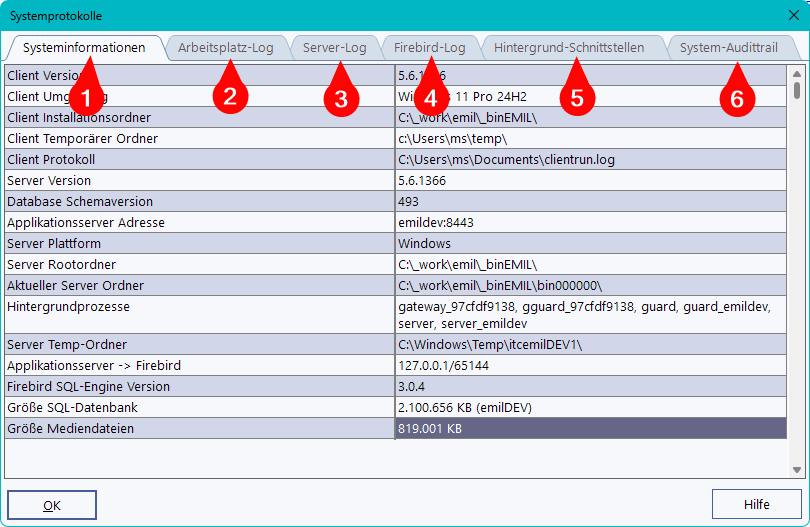Screen dimensions: 810x527
Task: Select the Firebird-Log tab
Action: coord(429,47)
